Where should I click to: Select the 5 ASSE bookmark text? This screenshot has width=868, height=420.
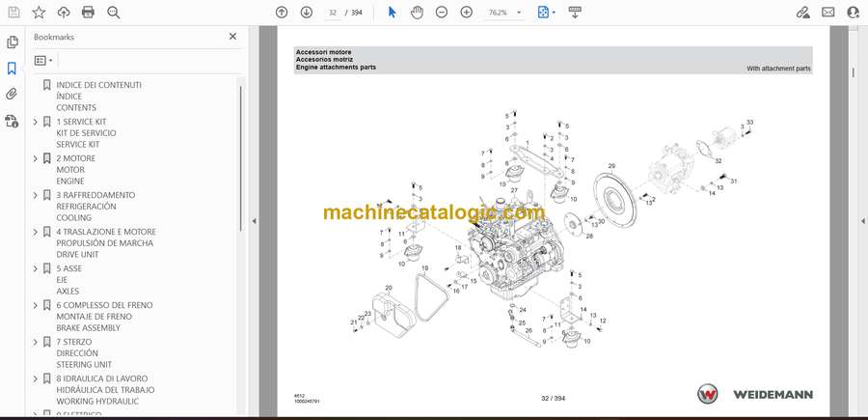(x=68, y=279)
